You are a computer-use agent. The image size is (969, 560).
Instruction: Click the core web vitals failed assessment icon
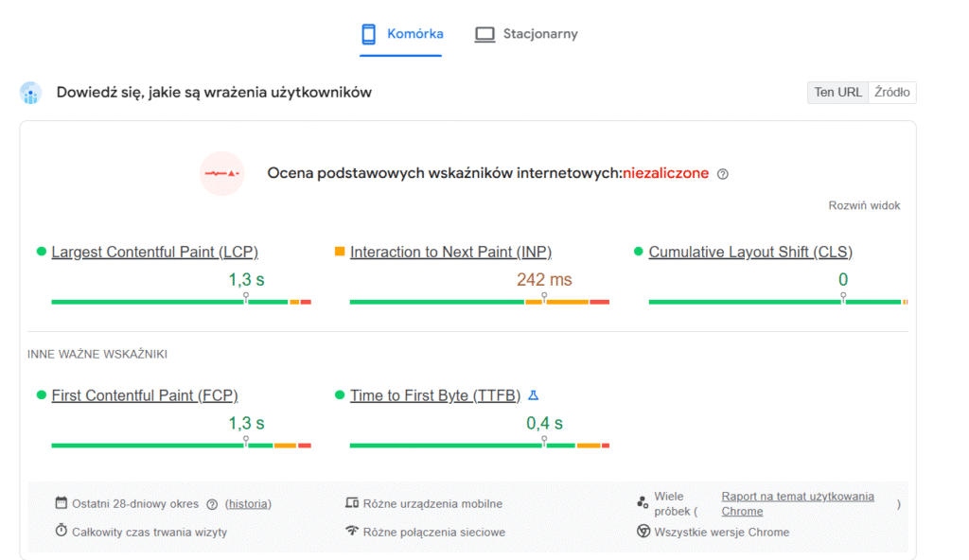click(222, 174)
